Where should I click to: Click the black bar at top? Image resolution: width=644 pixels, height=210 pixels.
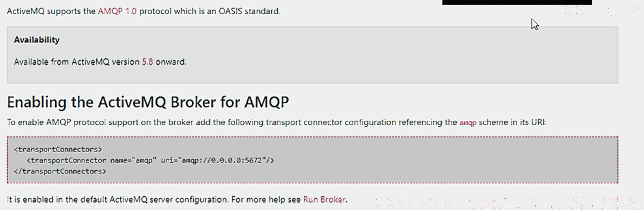[517, 2]
